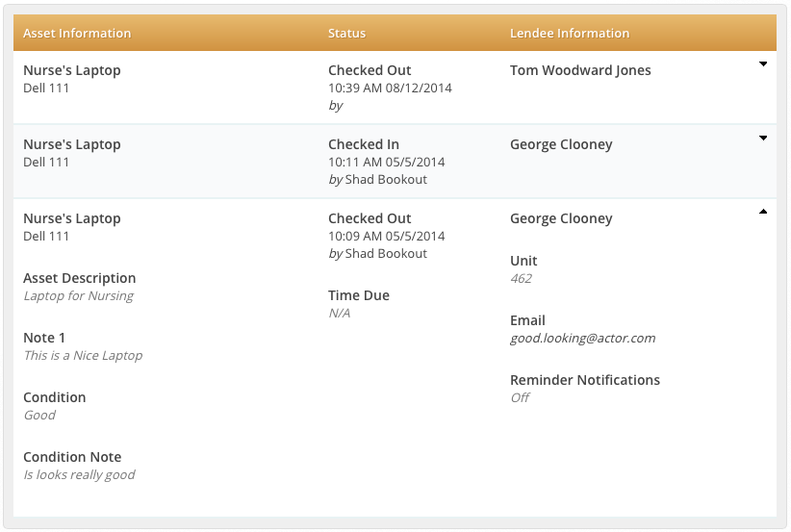Select the 10:39 AM 08/12/2014 timestamp

[390, 89]
